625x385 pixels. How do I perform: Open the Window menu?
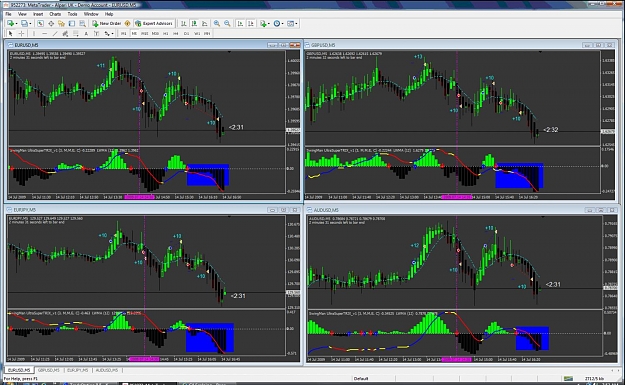91,14
